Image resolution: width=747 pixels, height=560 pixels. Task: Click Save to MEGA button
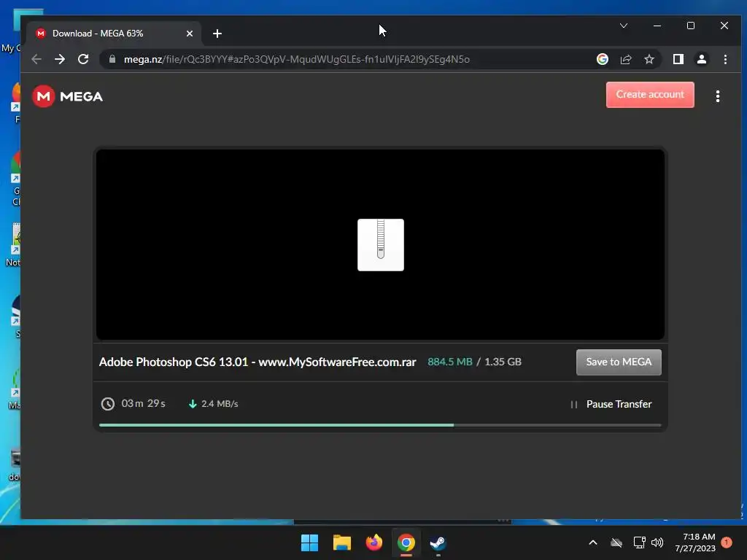click(x=619, y=362)
